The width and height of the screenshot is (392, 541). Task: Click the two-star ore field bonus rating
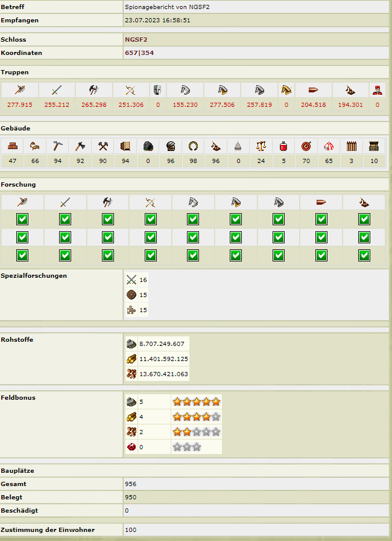tap(197, 432)
